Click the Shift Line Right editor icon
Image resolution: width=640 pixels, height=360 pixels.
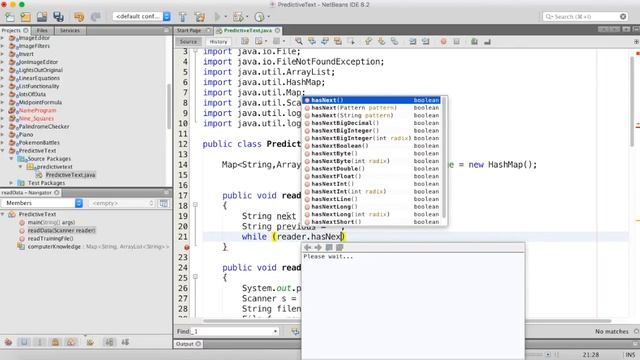(x=426, y=42)
